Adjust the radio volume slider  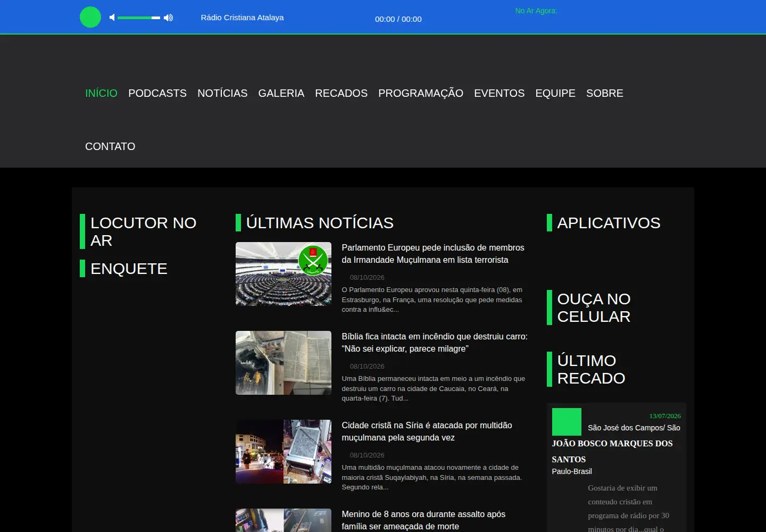pyautogui.click(x=139, y=18)
